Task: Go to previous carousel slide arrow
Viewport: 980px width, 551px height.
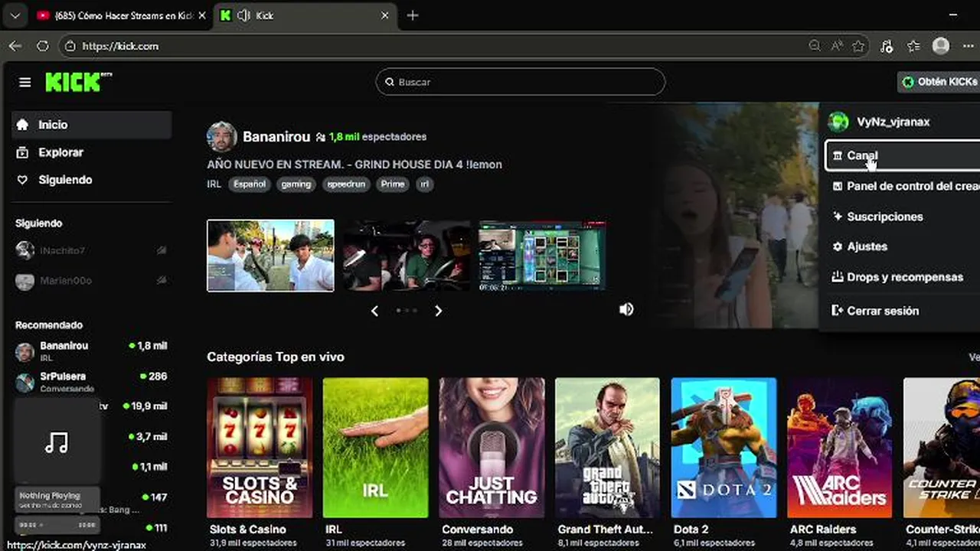Action: click(374, 311)
